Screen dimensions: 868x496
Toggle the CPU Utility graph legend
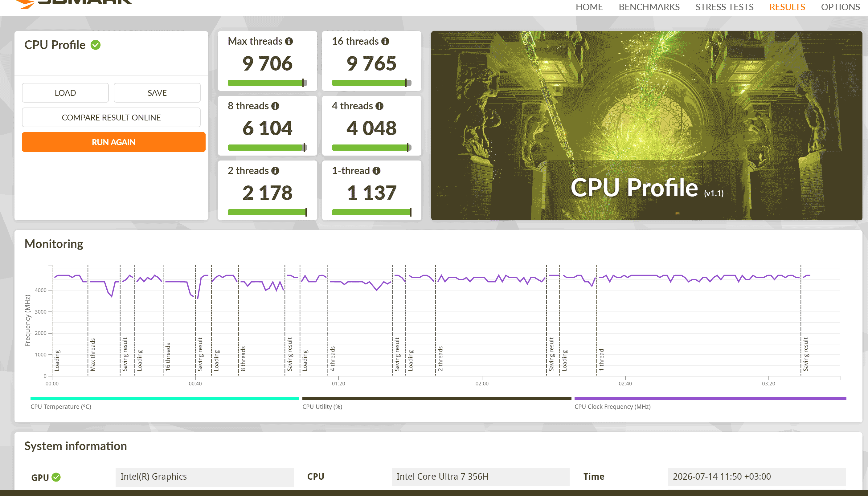436,402
